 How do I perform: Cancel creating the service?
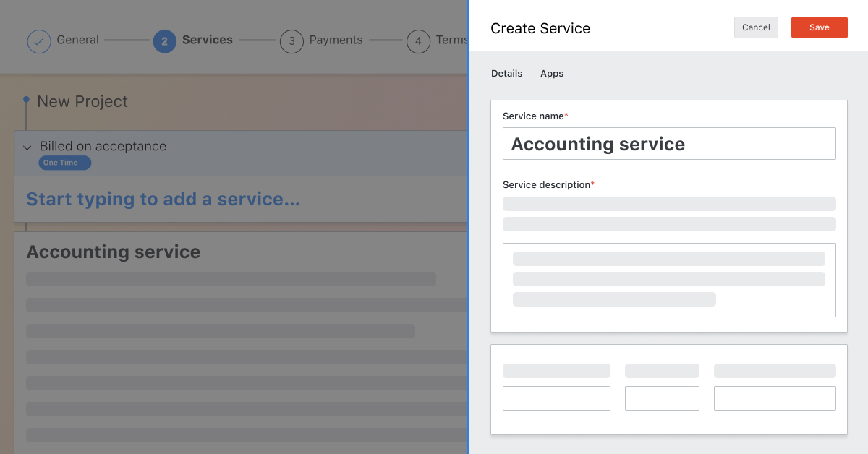pyautogui.click(x=756, y=27)
